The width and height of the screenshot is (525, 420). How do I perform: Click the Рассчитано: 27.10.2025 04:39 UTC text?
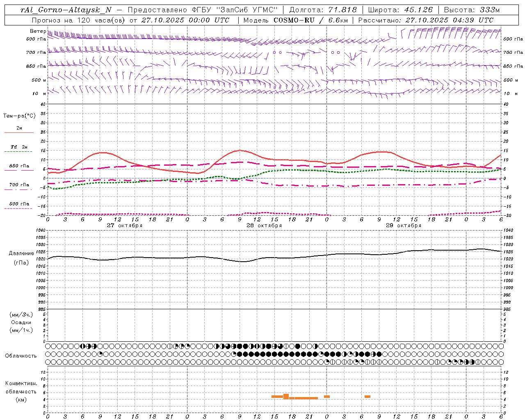[x=426, y=20]
